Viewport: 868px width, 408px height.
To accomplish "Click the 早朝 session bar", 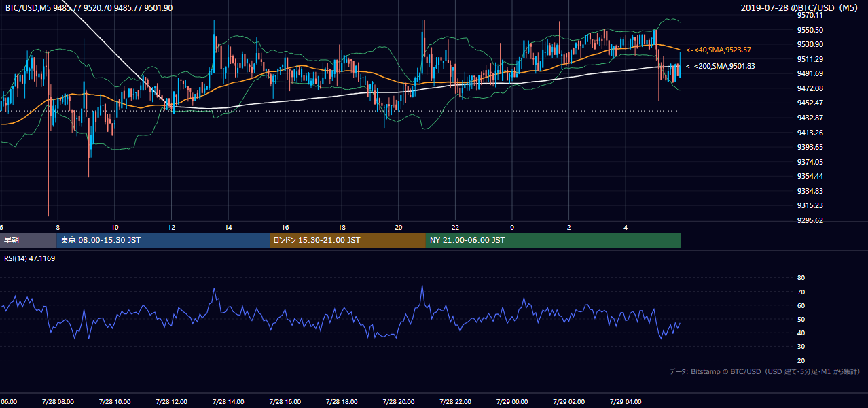I will tap(29, 240).
